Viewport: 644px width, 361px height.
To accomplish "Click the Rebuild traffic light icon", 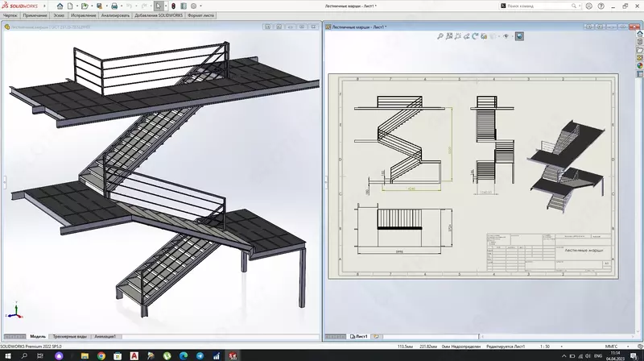I will click(x=171, y=6).
